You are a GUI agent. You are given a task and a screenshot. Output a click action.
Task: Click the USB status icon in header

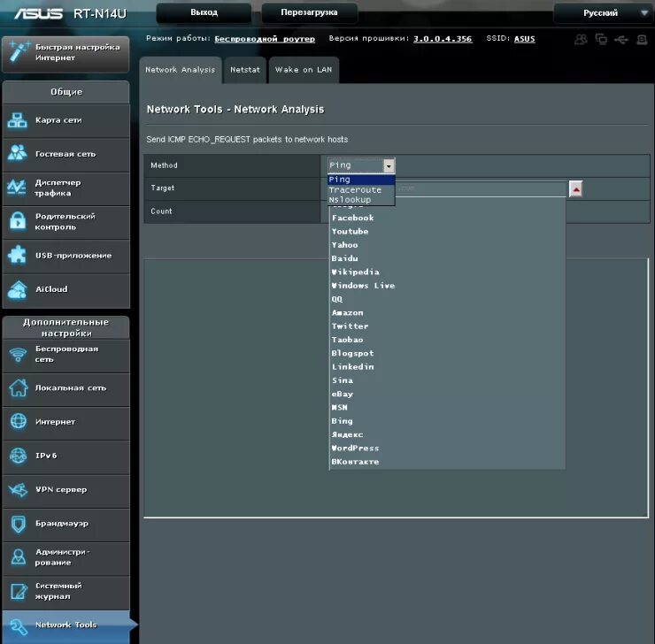(x=621, y=40)
